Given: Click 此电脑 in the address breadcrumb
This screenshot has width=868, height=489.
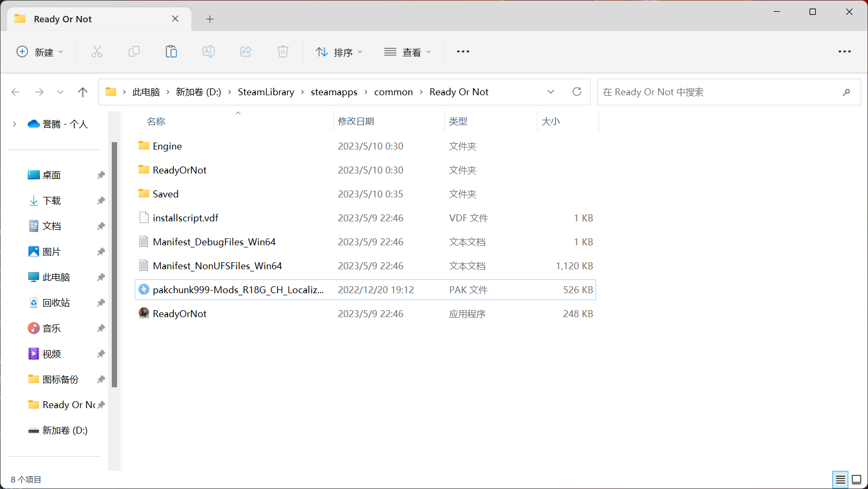Looking at the screenshot, I should tap(146, 92).
